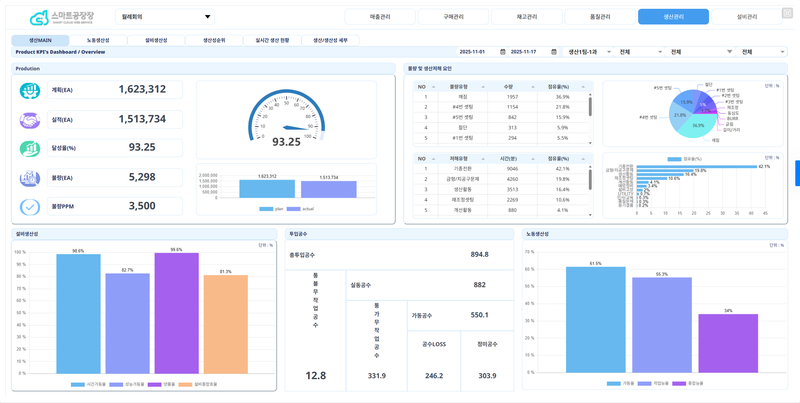Go to 품질관리 module
The width and height of the screenshot is (800, 403).
click(598, 17)
